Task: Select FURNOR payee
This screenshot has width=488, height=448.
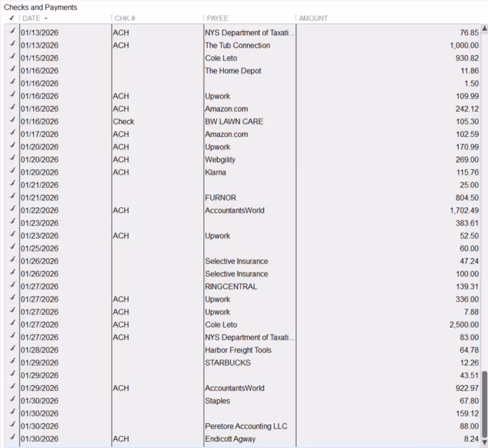Action: point(220,198)
